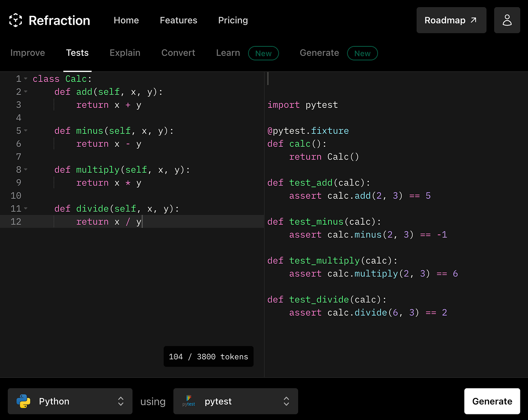Click 'def test_divide(calc):' in output
The height and width of the screenshot is (420, 528).
pyautogui.click(x=327, y=299)
